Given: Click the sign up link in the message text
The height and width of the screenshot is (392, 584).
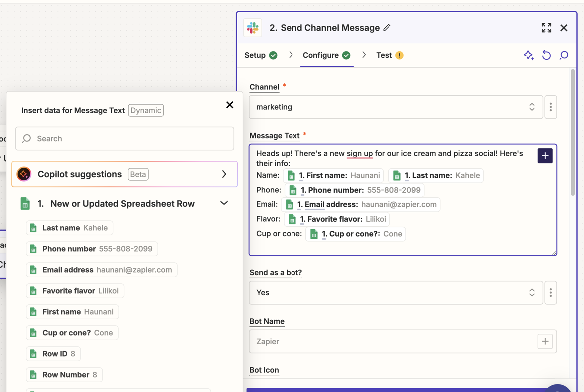Looking at the screenshot, I should coord(360,154).
